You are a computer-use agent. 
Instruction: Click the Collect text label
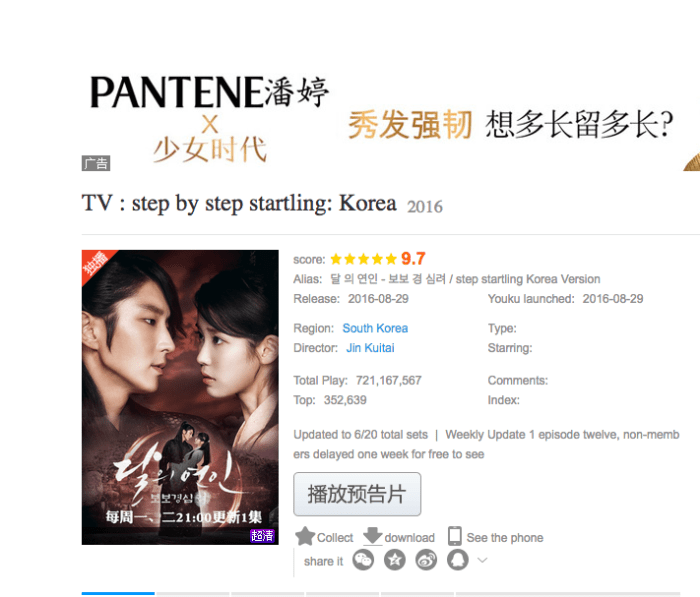335,538
